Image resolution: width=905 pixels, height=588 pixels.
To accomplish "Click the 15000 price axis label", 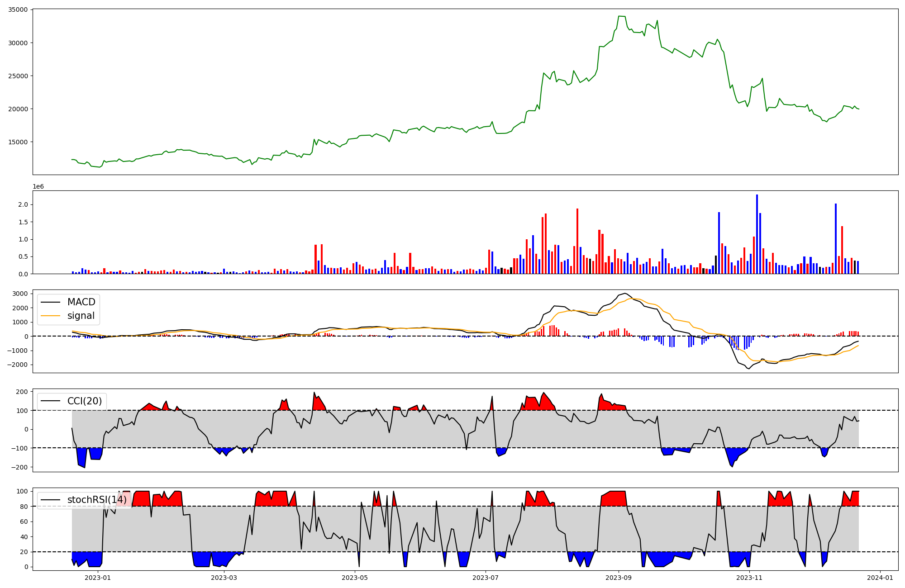I will pos(18,142).
